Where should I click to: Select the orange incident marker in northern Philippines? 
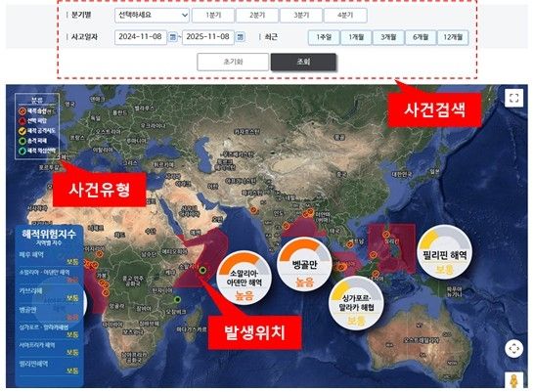(x=385, y=235)
